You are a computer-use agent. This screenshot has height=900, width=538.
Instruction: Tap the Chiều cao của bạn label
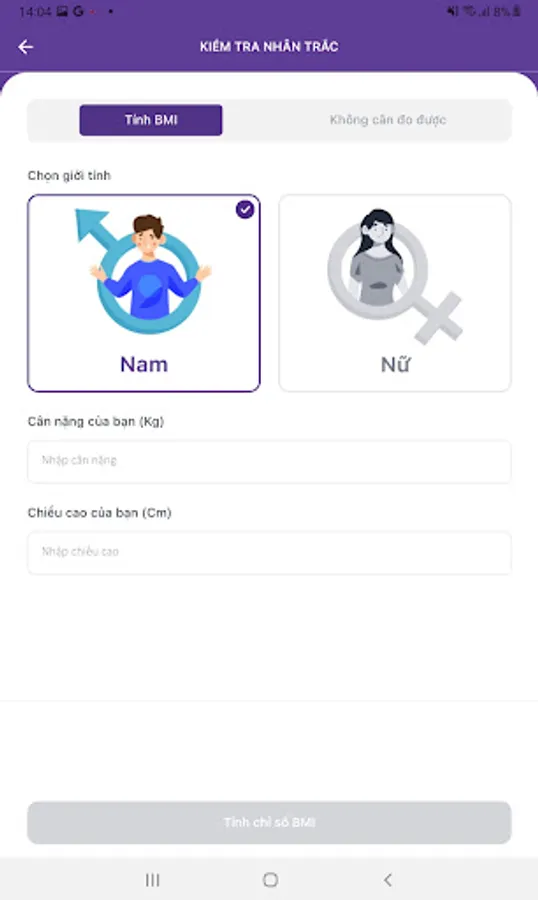click(99, 513)
